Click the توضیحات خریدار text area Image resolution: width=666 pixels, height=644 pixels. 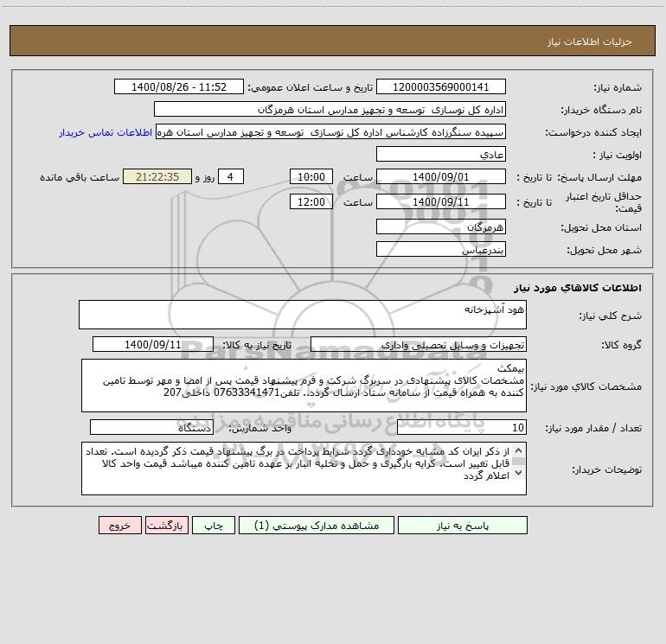tap(304, 469)
